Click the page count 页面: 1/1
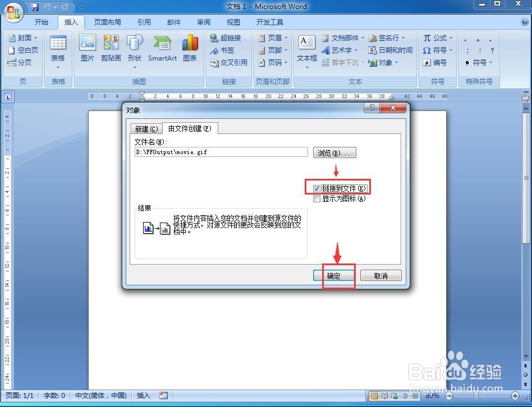This screenshot has width=532, height=407. tap(20, 395)
